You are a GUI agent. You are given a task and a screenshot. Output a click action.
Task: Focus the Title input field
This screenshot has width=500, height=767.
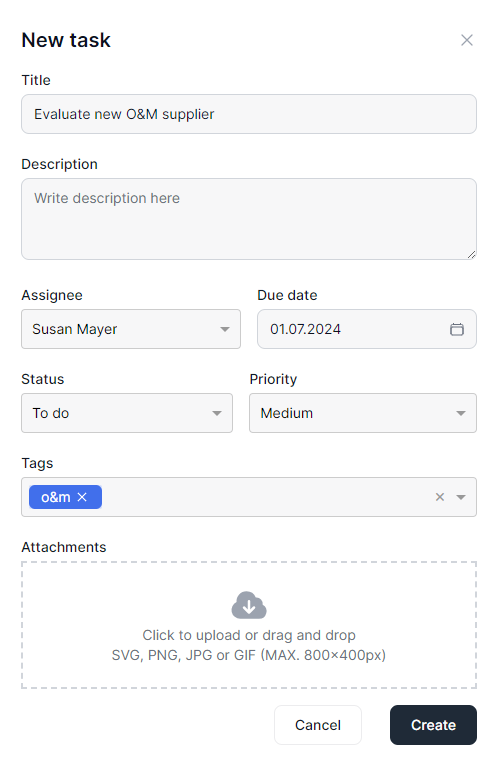tap(249, 114)
